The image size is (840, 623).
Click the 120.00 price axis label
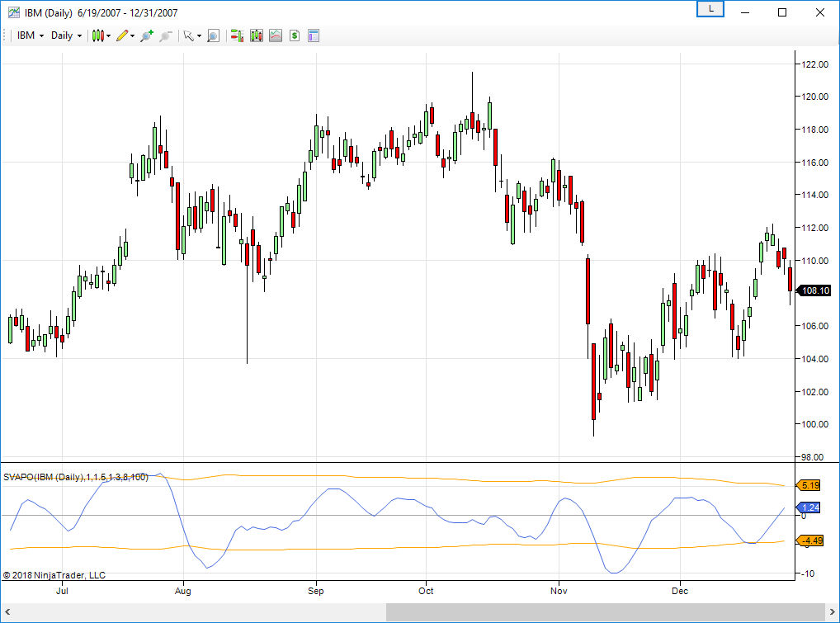pyautogui.click(x=814, y=97)
